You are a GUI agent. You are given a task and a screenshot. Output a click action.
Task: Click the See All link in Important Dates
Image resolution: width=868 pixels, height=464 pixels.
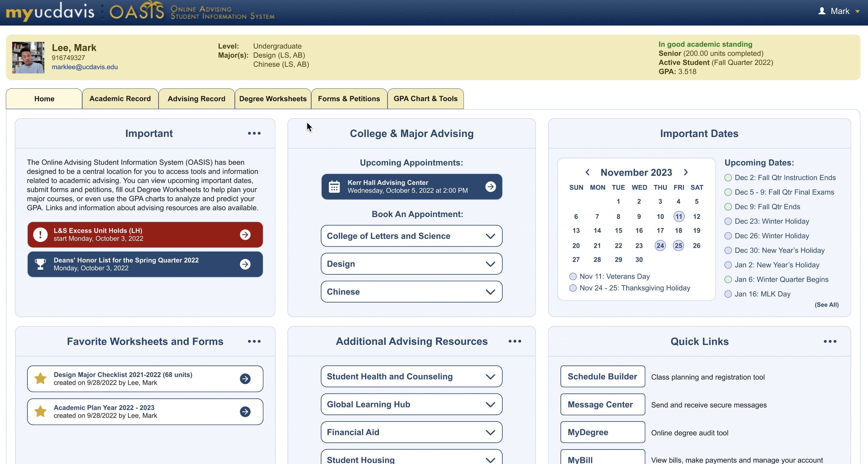click(x=827, y=305)
